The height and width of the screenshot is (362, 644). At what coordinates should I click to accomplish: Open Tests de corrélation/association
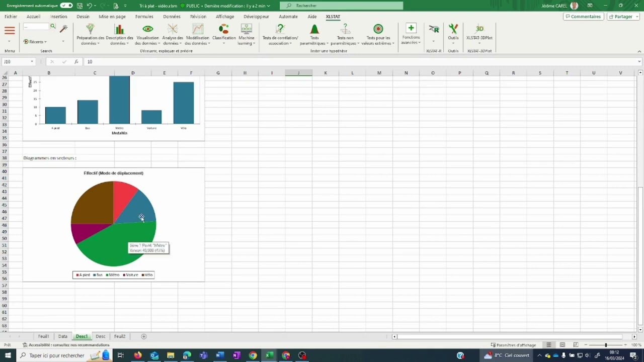tap(280, 34)
